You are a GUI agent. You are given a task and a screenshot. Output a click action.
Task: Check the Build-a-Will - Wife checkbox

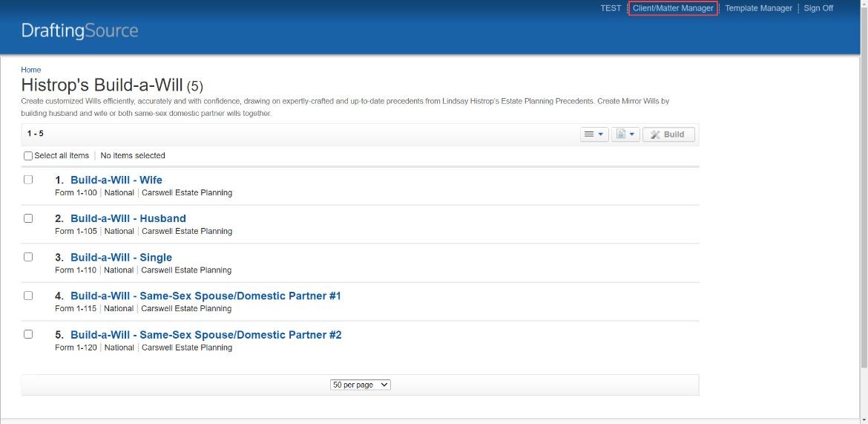coord(28,180)
